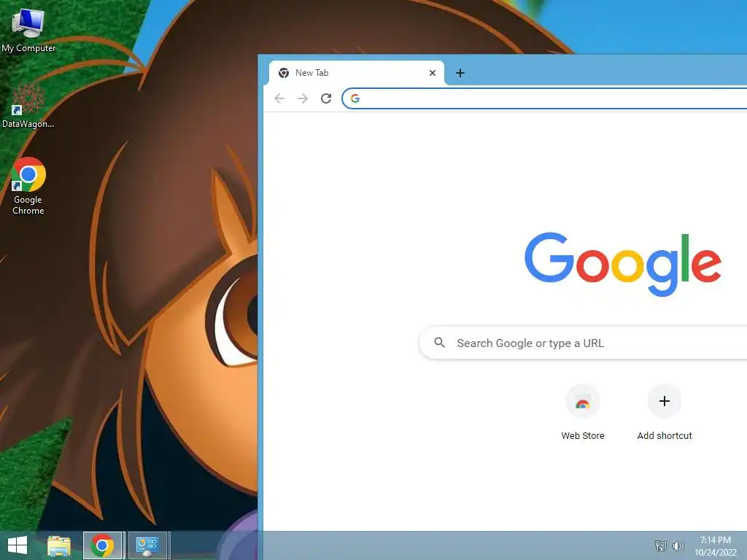
Task: Open the control panel taskbar item
Action: pyautogui.click(x=147, y=545)
